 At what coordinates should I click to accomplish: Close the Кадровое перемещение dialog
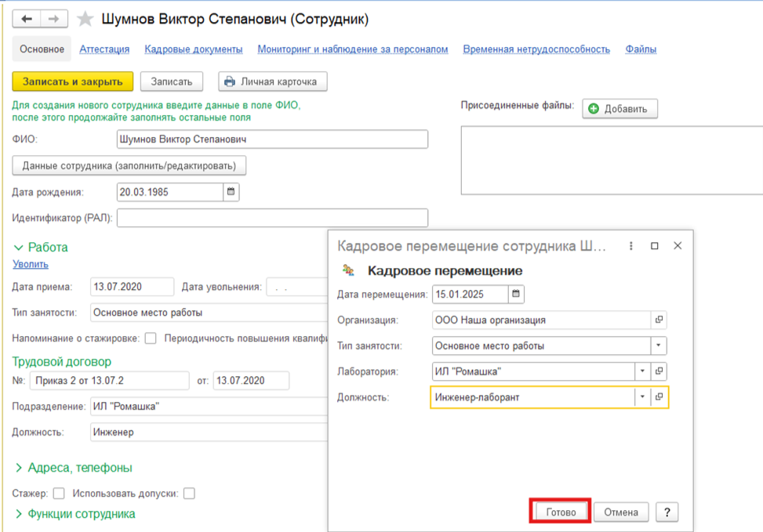678,246
